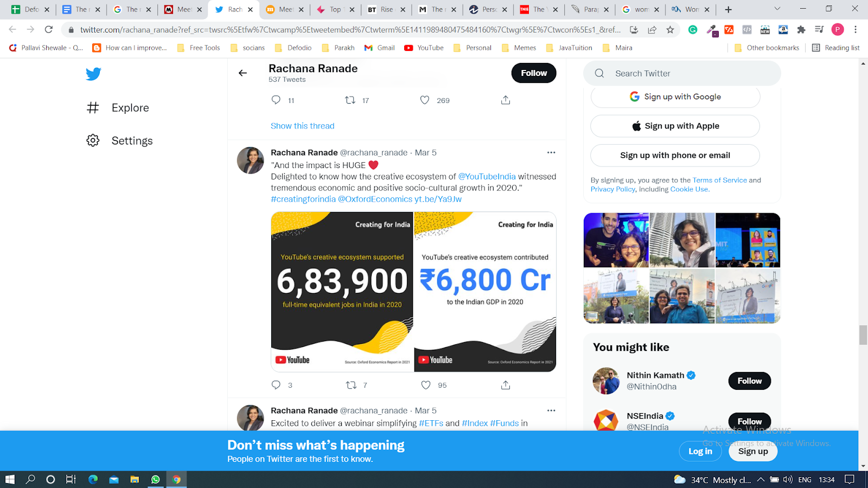Open Grammarly extension icon

[x=693, y=30]
